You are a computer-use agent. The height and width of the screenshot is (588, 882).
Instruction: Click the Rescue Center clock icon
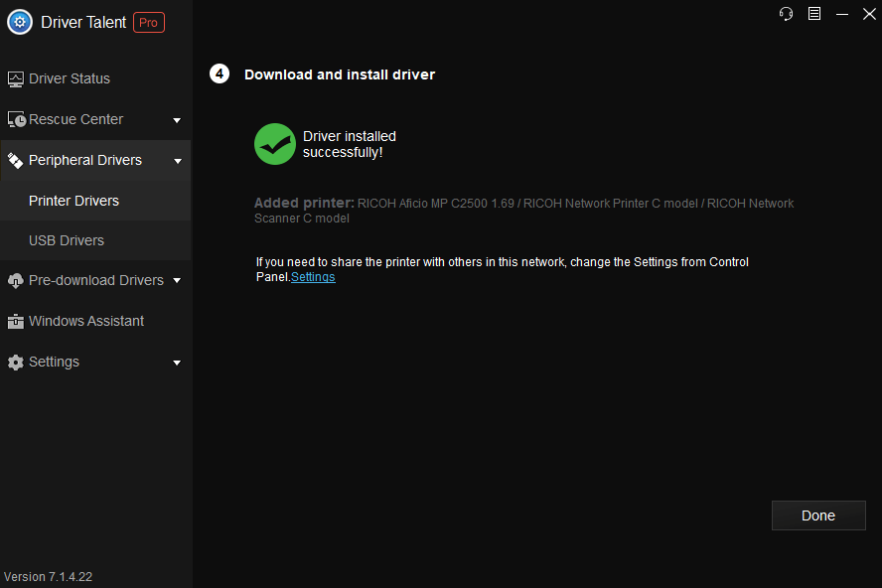16,119
